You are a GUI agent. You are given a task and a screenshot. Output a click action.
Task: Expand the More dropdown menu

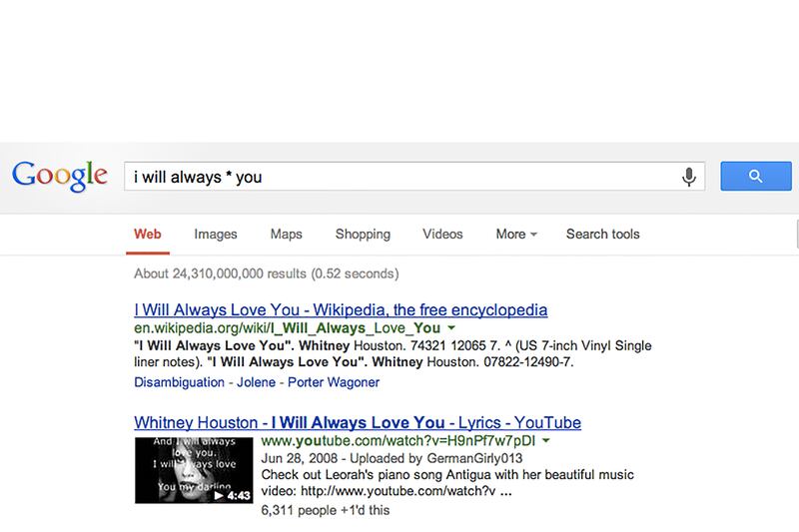pyautogui.click(x=515, y=235)
